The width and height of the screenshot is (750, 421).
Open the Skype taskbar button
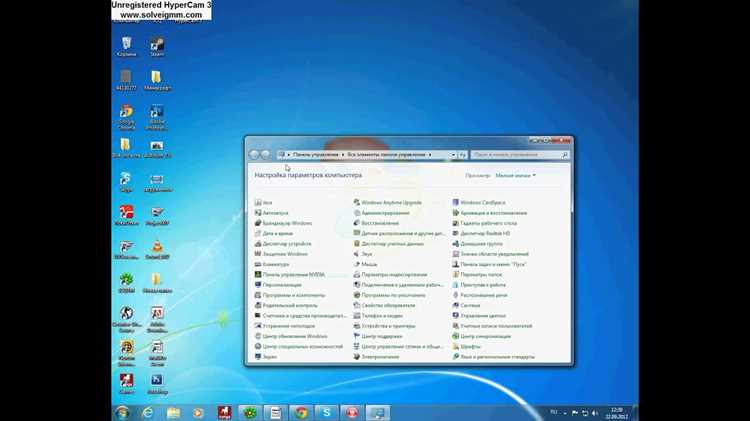point(327,412)
